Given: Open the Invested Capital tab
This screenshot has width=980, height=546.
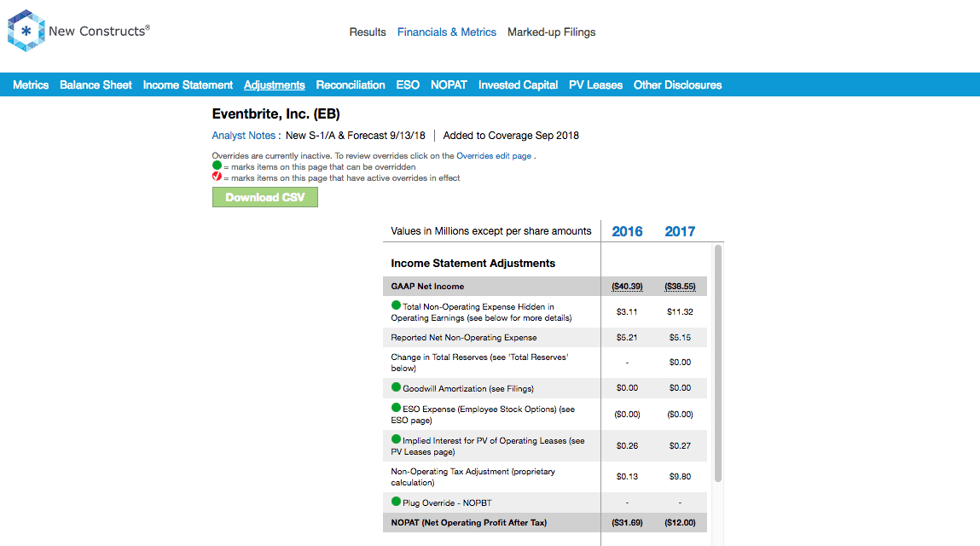Looking at the screenshot, I should tap(518, 85).
